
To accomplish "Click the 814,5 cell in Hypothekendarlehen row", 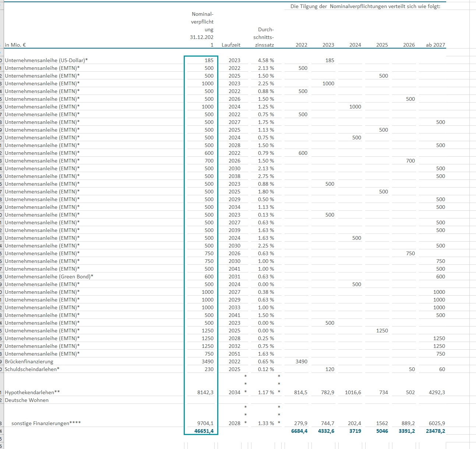I will pyautogui.click(x=301, y=392).
